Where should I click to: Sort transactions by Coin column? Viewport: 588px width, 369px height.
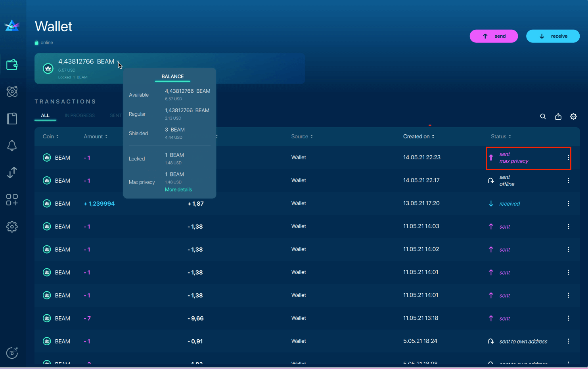[x=51, y=136]
